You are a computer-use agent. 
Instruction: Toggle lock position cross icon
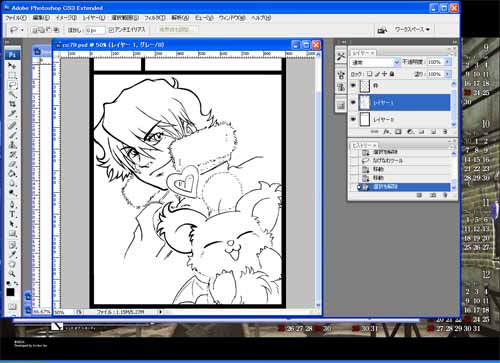click(x=384, y=74)
